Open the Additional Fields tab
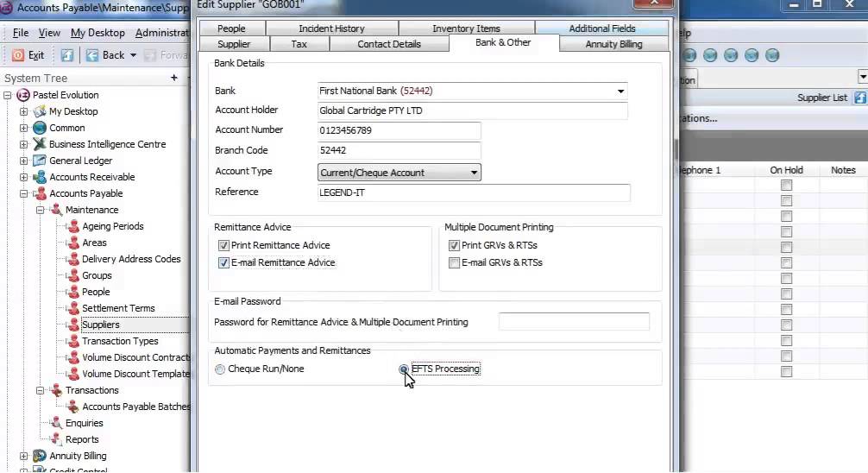The width and height of the screenshot is (868, 473). coord(601,28)
